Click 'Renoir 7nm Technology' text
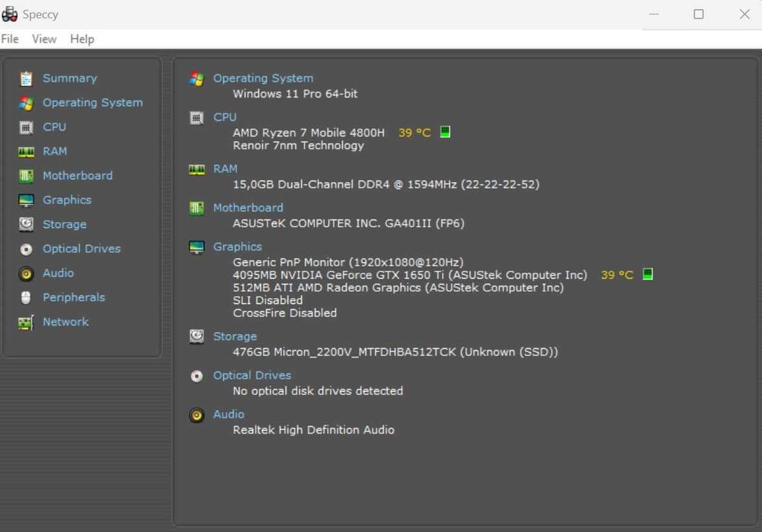Image resolution: width=762 pixels, height=532 pixels. tap(299, 146)
